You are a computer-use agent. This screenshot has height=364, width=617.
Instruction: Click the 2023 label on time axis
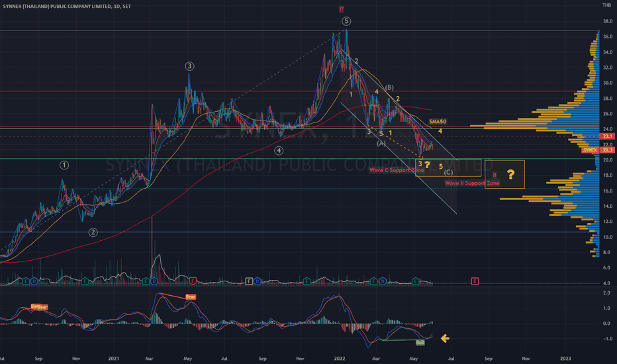point(565,359)
